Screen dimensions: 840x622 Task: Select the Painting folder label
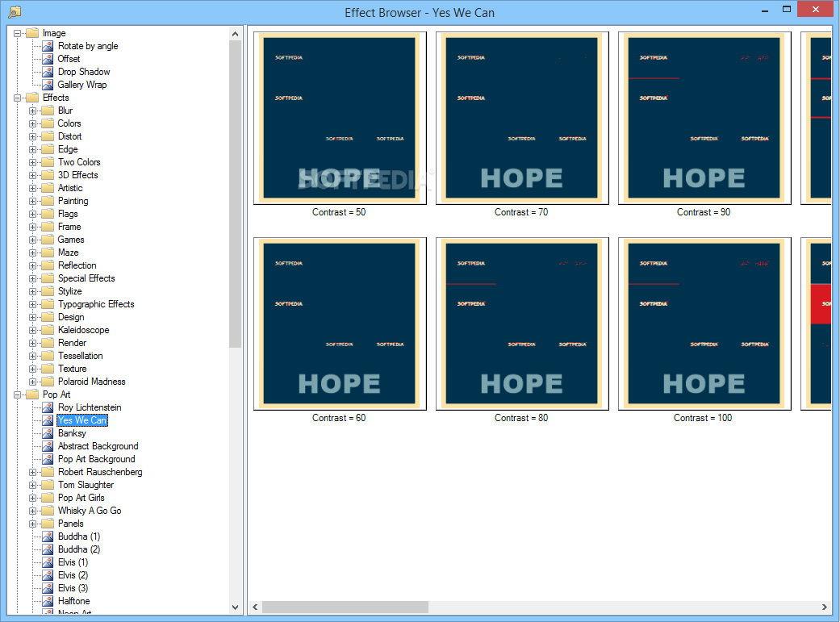pyautogui.click(x=73, y=201)
